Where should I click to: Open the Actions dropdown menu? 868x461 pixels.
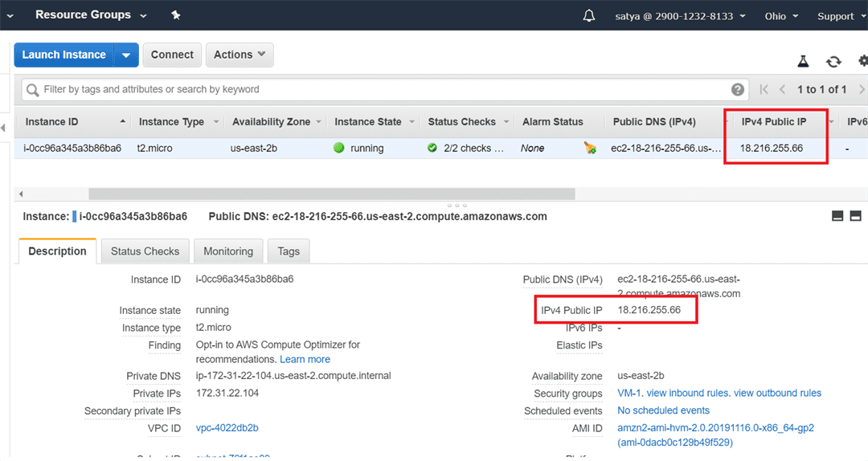coord(240,55)
